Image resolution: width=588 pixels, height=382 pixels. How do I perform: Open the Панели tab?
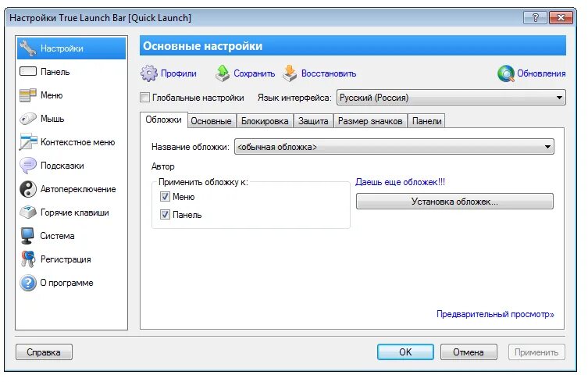(427, 121)
